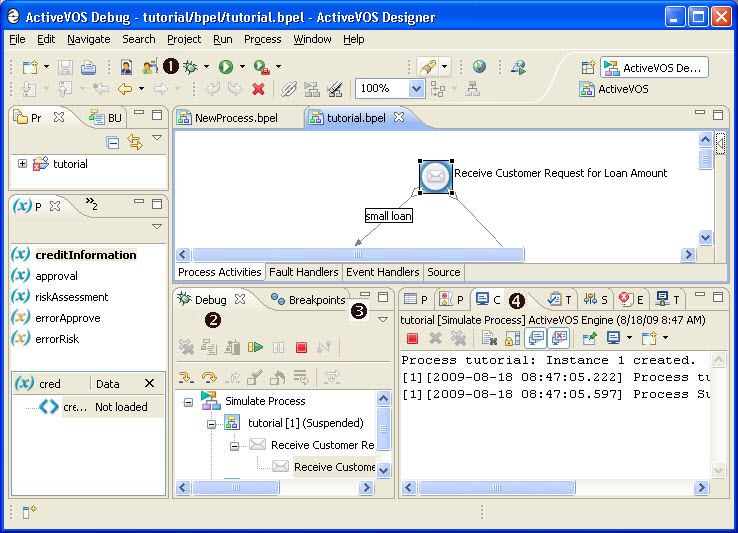Open the Display Selected Console dropdown arrow

(629, 338)
